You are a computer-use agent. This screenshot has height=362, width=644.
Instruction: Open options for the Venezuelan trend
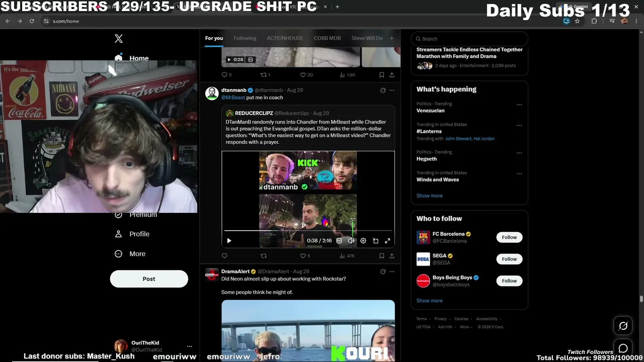click(519, 105)
